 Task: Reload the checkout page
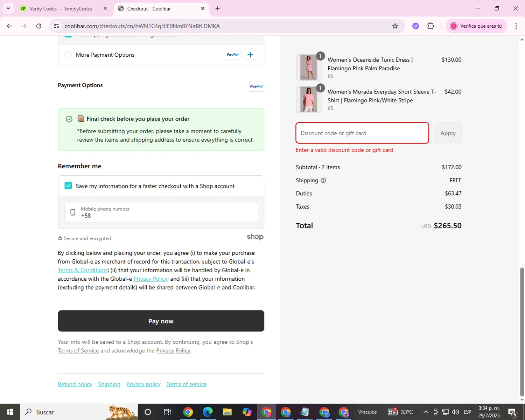[x=39, y=26]
